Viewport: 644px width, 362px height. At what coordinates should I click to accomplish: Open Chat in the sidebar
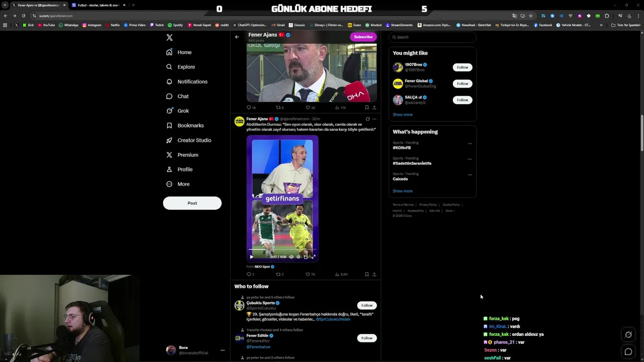[177, 96]
